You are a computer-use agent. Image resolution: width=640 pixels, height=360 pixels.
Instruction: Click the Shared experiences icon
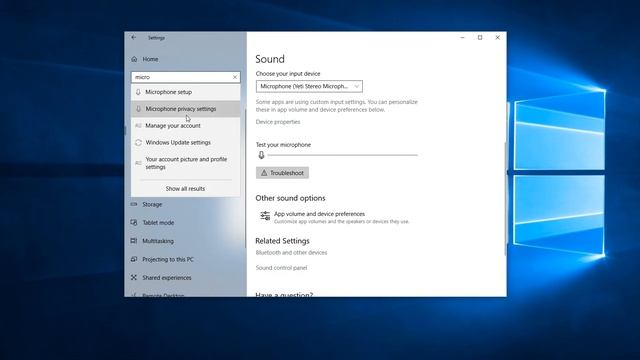point(134,278)
